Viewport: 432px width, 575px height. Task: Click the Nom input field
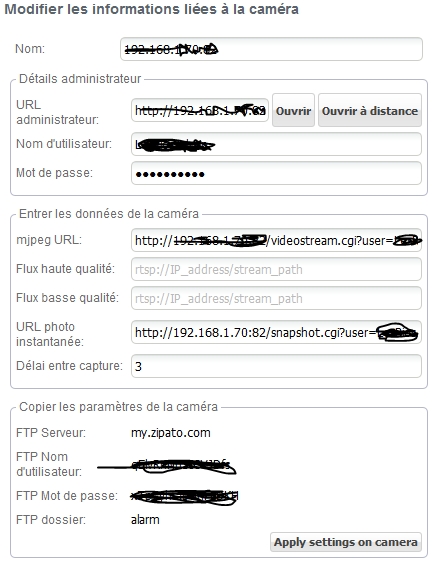[x=271, y=49]
